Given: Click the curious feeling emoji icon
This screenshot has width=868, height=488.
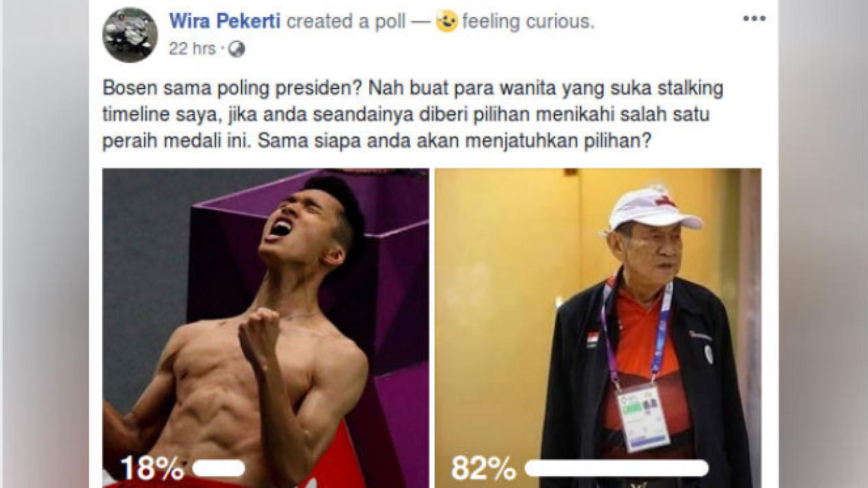Looking at the screenshot, I should pos(447,21).
